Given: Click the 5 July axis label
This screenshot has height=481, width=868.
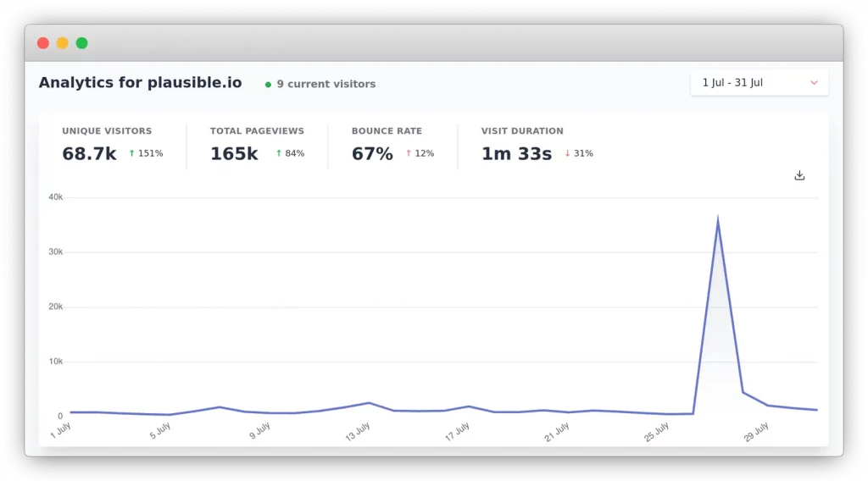Looking at the screenshot, I should (159, 431).
